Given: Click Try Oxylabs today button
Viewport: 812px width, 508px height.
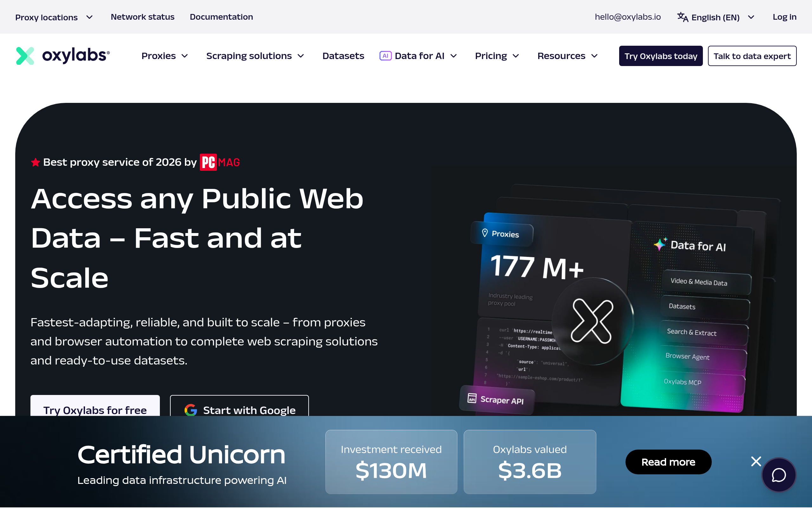Looking at the screenshot, I should click(x=661, y=56).
